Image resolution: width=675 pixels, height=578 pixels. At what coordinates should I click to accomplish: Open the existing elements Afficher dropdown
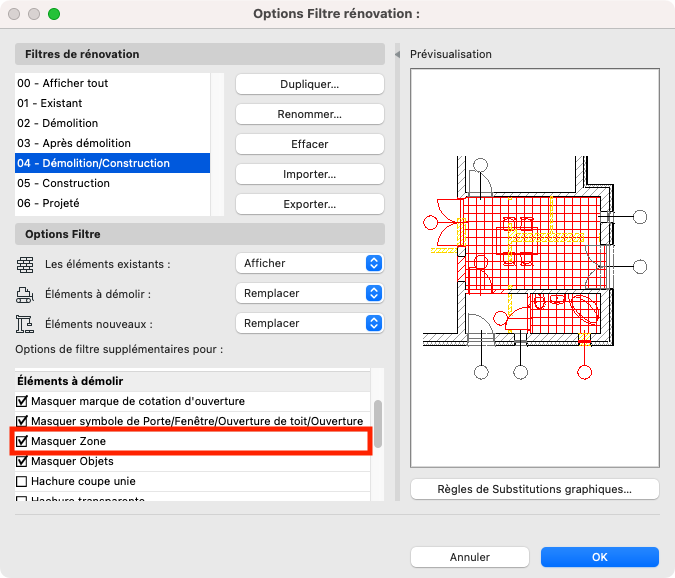pyautogui.click(x=310, y=263)
